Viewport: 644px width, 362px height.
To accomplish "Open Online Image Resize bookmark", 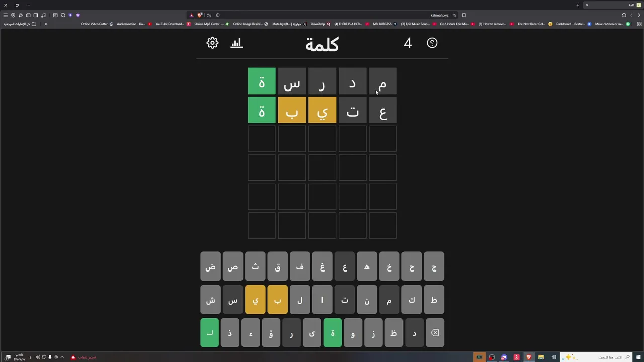I will click(x=250, y=24).
